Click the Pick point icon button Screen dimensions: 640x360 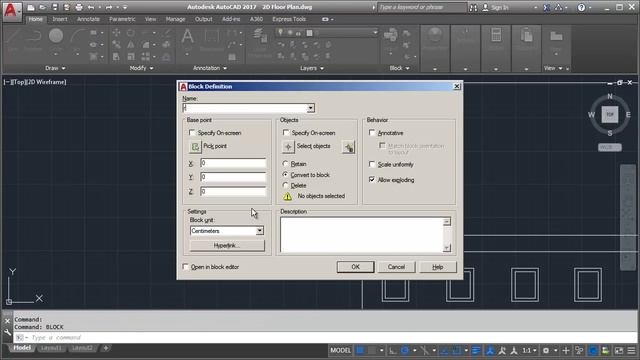click(x=195, y=147)
